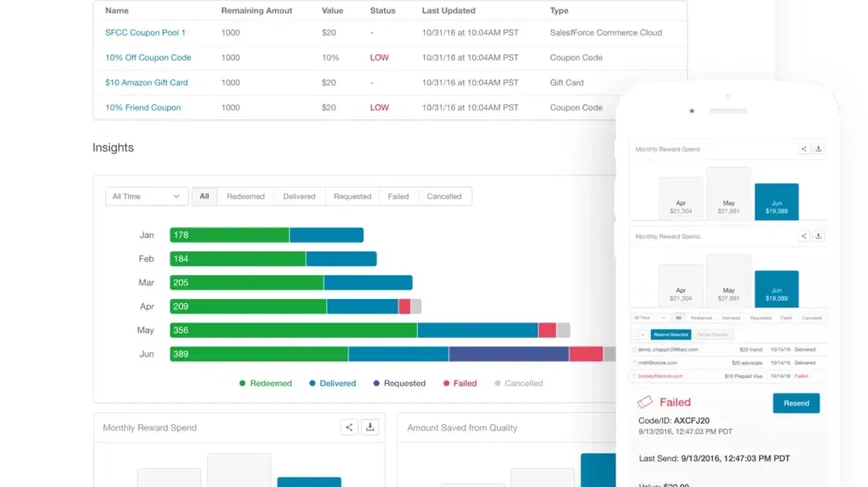
Task: Sort by the Name column header
Action: pos(117,10)
